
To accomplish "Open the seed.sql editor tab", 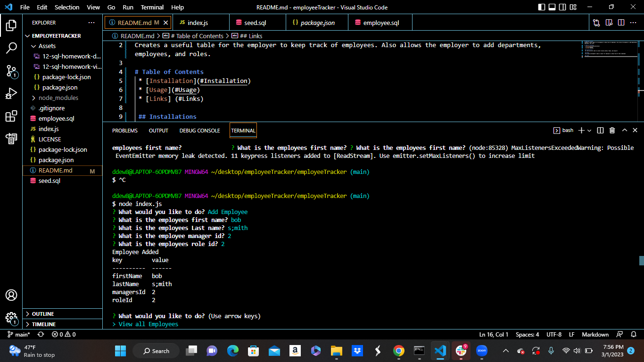I will (x=257, y=23).
